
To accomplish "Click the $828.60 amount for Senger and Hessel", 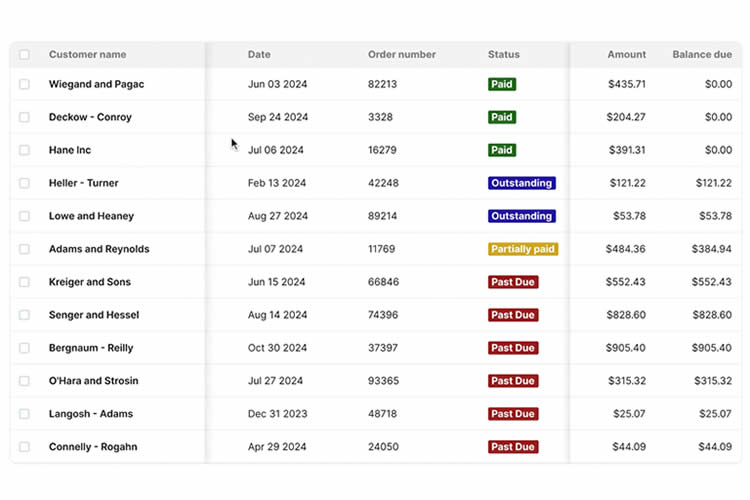I will click(626, 315).
